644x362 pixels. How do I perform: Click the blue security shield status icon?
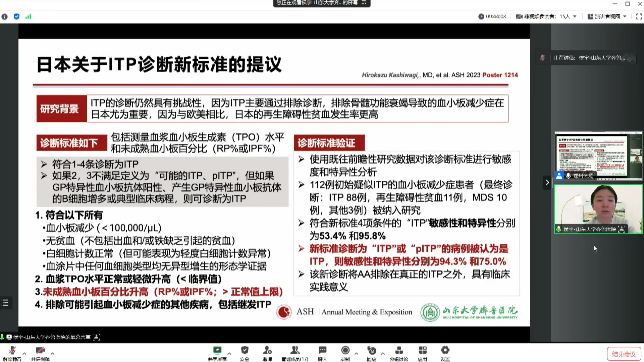pos(16,16)
